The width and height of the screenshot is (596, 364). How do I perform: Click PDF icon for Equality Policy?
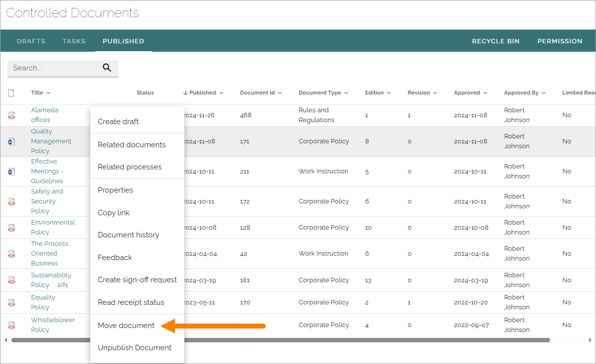[11, 302]
